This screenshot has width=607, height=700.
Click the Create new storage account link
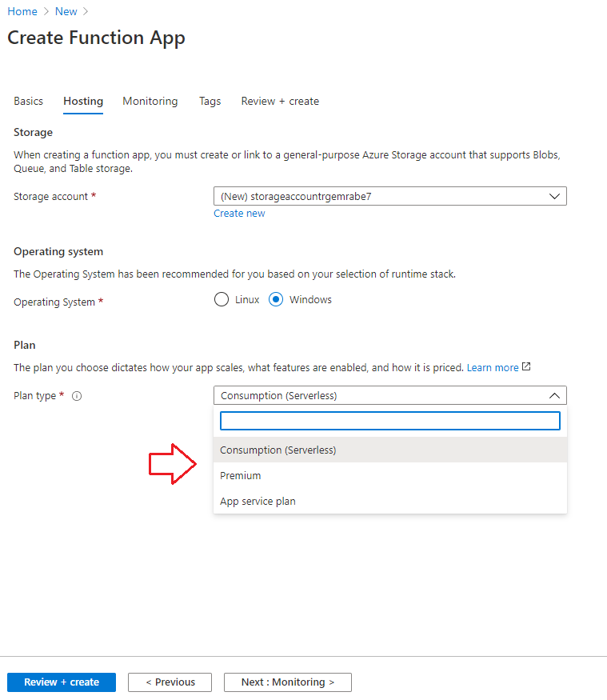click(239, 214)
